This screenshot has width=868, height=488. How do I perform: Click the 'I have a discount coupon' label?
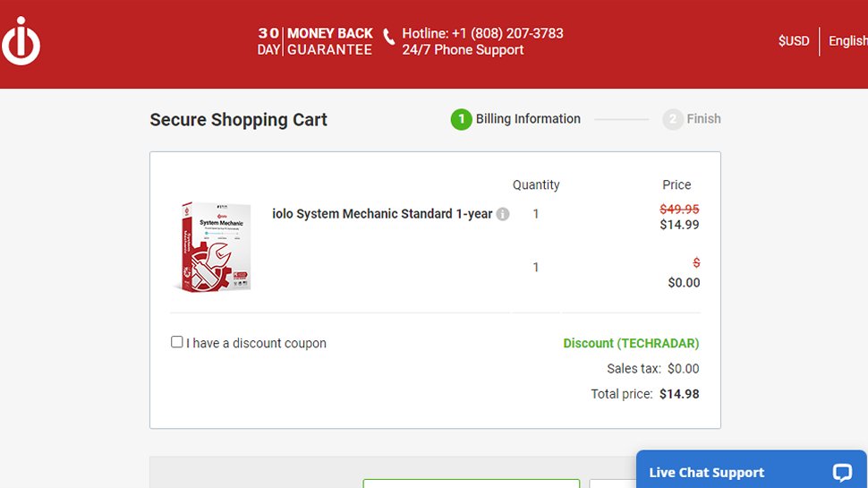[x=256, y=344]
